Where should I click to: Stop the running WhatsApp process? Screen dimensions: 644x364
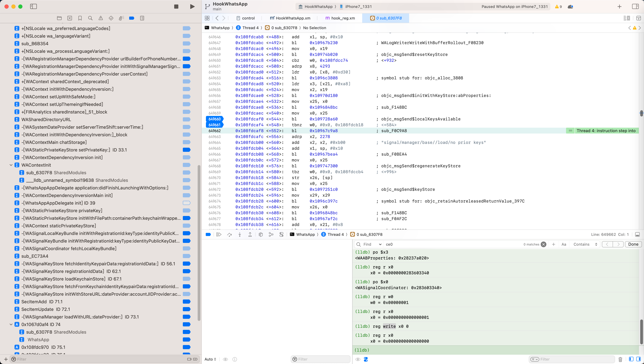pos(176,7)
